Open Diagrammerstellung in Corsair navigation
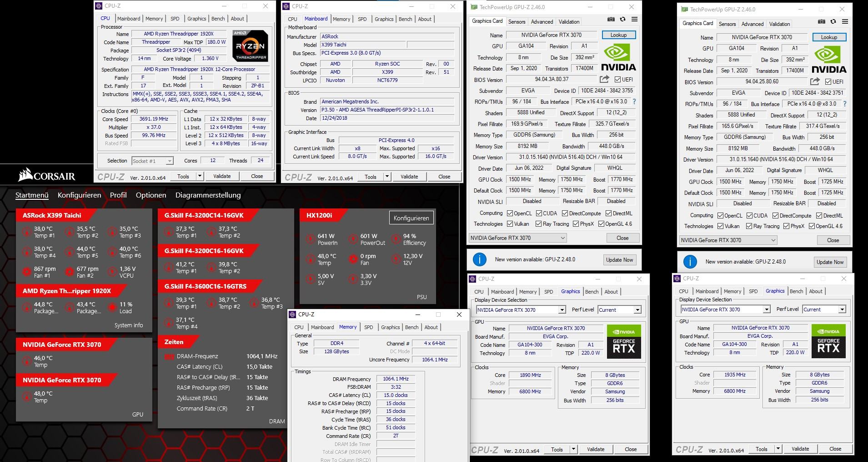868x462 pixels. point(208,195)
